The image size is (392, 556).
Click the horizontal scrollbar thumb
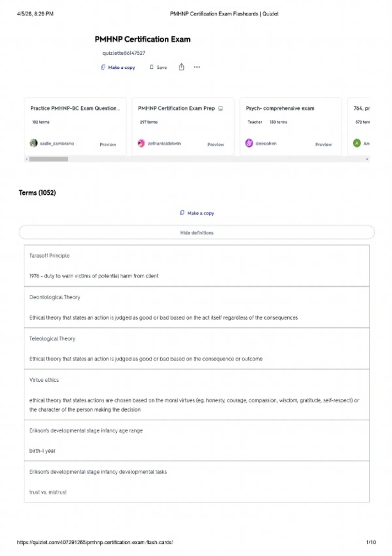(49, 159)
